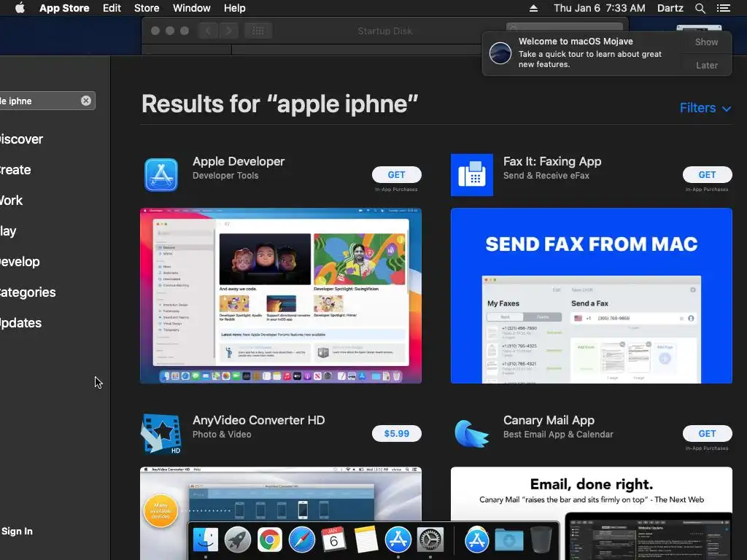The image size is (747, 560).
Task: Open the Fax It app icon
Action: pos(472,175)
